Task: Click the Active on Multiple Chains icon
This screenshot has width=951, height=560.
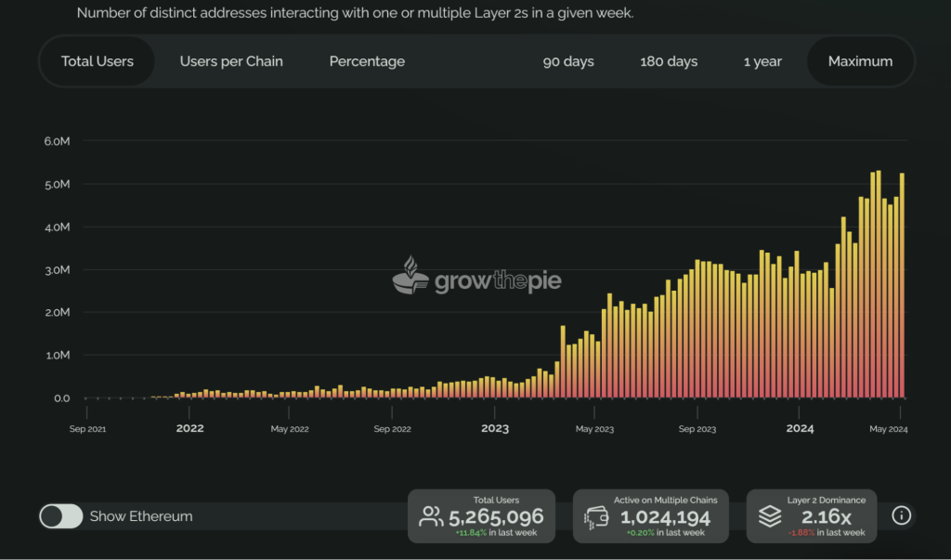Action: click(x=596, y=517)
